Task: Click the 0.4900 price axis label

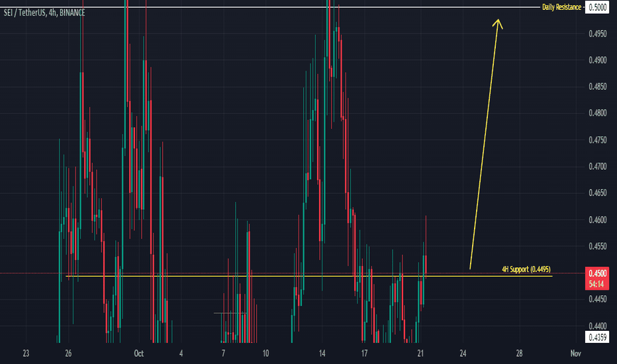Action: pyautogui.click(x=597, y=60)
